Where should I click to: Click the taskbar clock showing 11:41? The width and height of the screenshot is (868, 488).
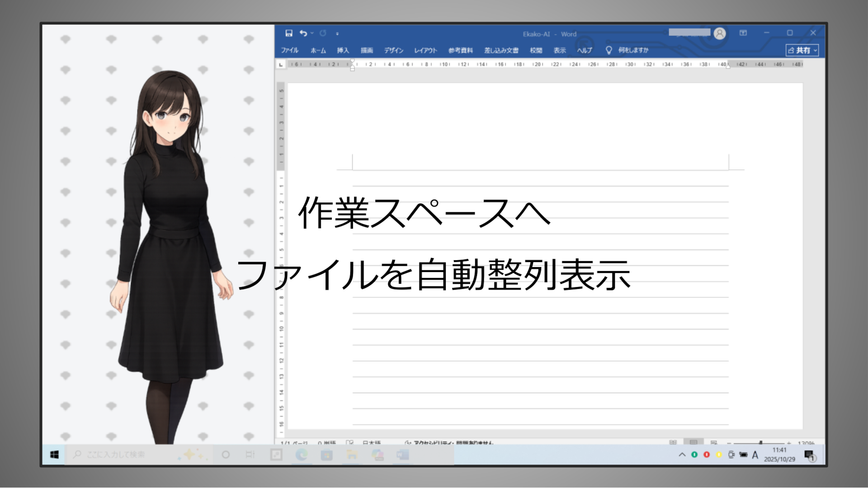click(779, 455)
